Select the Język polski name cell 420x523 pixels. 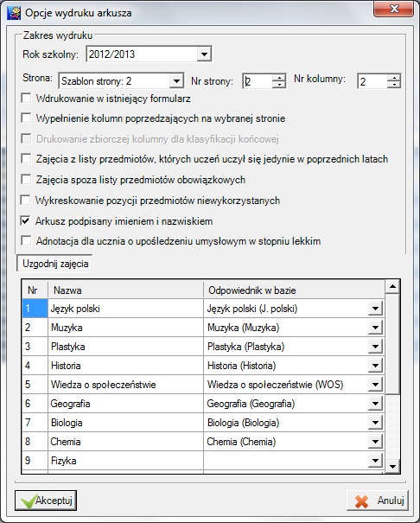pyautogui.click(x=125, y=309)
